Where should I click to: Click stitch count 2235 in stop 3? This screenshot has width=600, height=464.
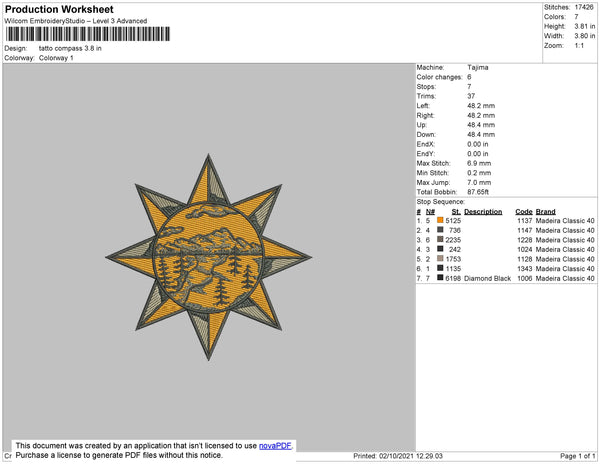[453, 240]
